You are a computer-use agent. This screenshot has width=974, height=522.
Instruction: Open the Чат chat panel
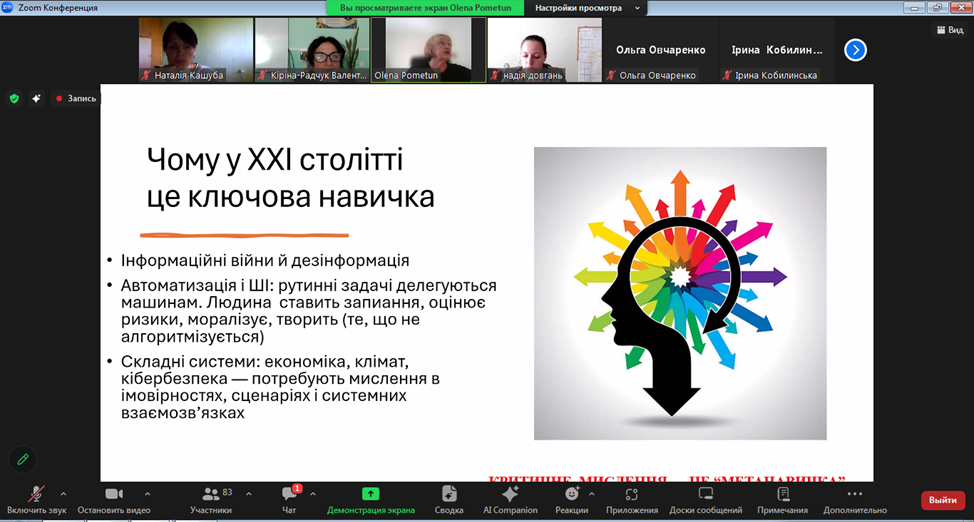[289, 495]
